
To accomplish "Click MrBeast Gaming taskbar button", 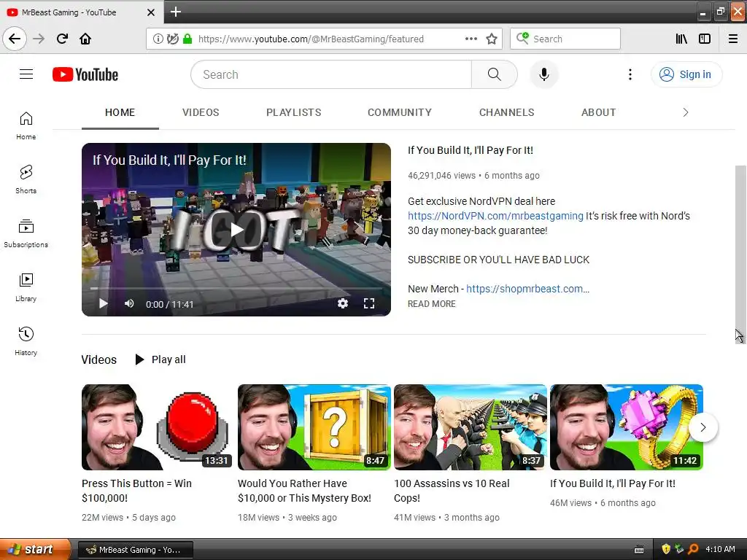I will (x=135, y=550).
